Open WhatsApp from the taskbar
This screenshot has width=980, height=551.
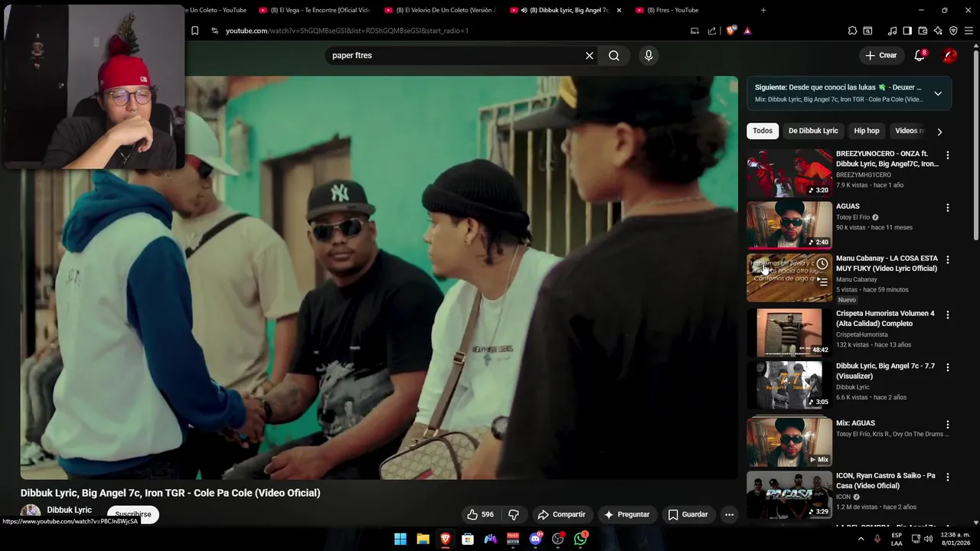[580, 539]
